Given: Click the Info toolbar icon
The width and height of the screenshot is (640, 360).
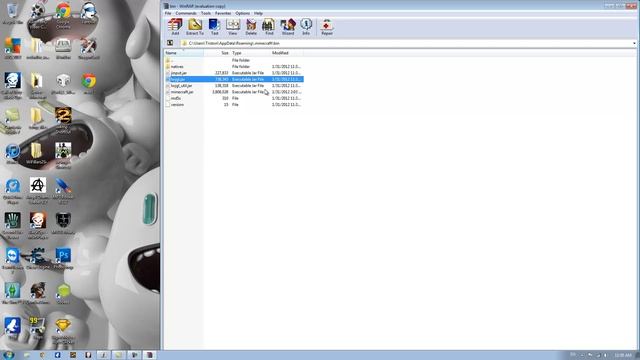Looking at the screenshot, I should pos(306,27).
